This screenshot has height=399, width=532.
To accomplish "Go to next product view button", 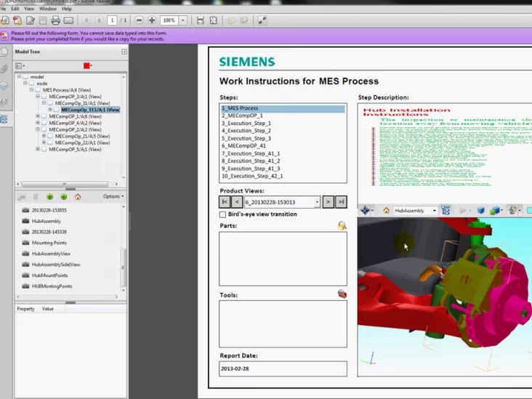I will click(328, 202).
